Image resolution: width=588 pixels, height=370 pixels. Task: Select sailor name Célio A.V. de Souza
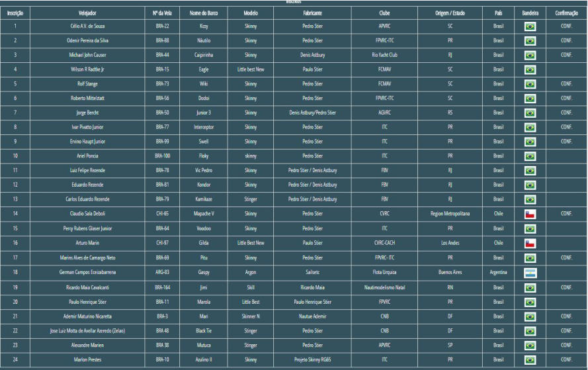[x=87, y=26]
